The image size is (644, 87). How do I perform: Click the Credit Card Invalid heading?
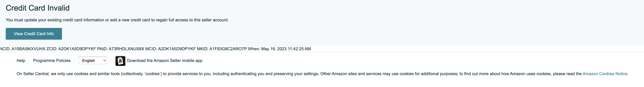pyautogui.click(x=38, y=8)
